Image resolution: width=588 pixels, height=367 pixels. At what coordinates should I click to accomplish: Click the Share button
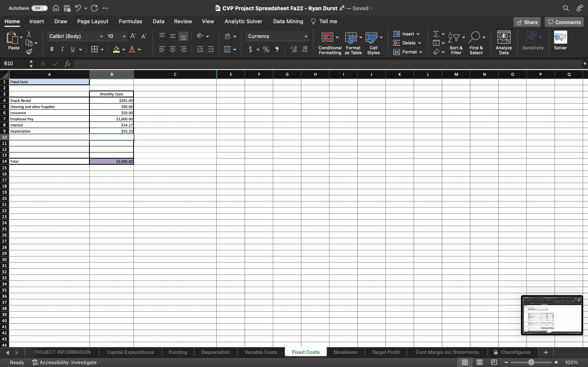tap(527, 22)
